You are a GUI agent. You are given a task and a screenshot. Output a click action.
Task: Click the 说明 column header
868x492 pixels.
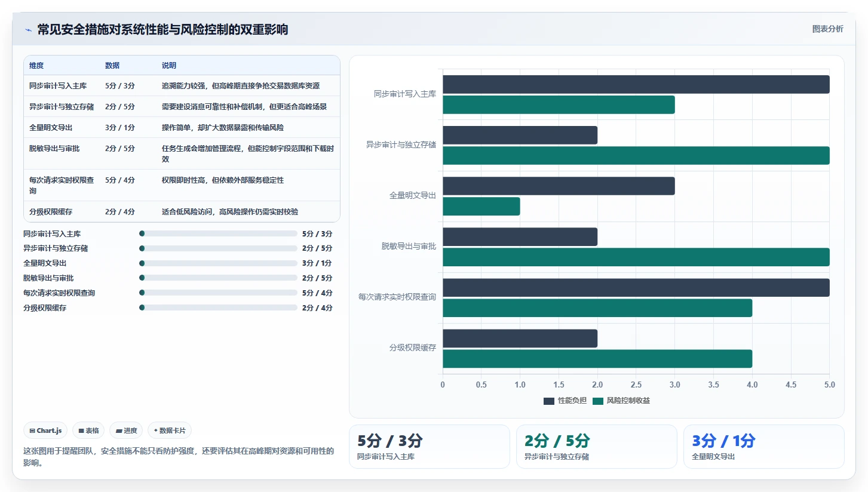[x=169, y=65]
